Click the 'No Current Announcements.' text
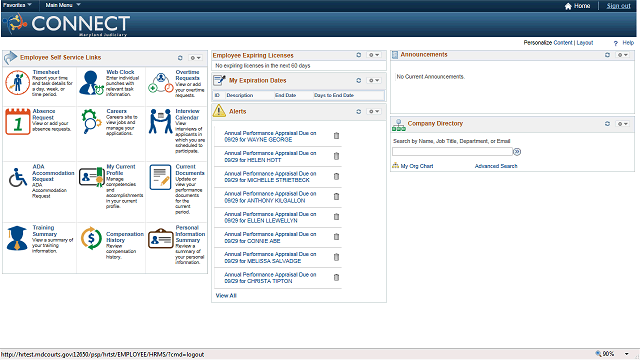Screen dimensions: 640x360 pyautogui.click(x=431, y=77)
